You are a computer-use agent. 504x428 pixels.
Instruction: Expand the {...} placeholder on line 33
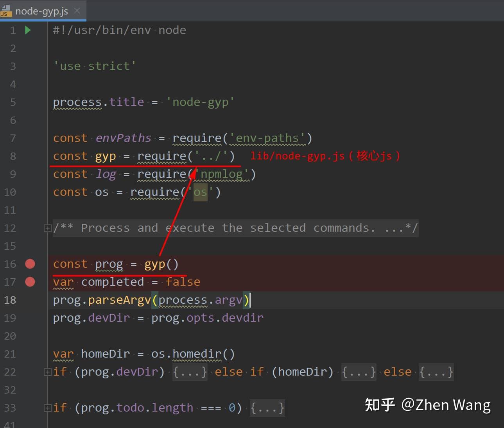267,408
